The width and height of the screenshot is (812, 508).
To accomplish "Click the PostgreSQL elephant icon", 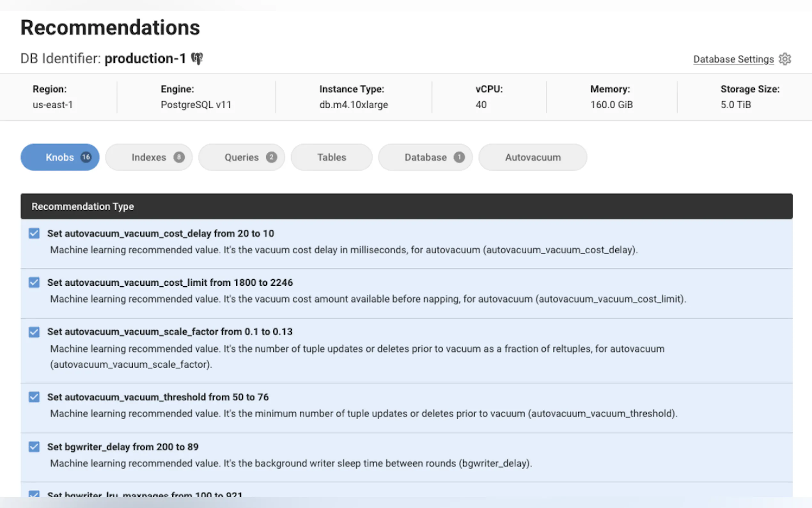I will (x=197, y=59).
